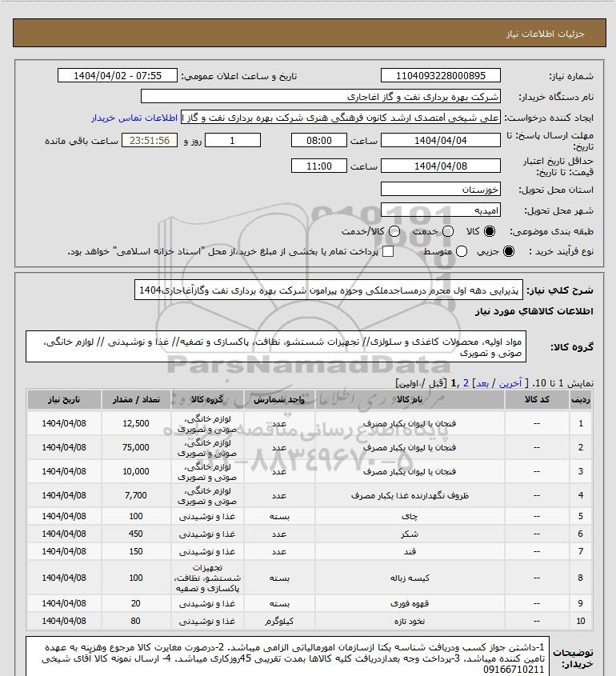The width and height of the screenshot is (616, 676).
Task: Click the نام کالا column header
Action: click(410, 400)
